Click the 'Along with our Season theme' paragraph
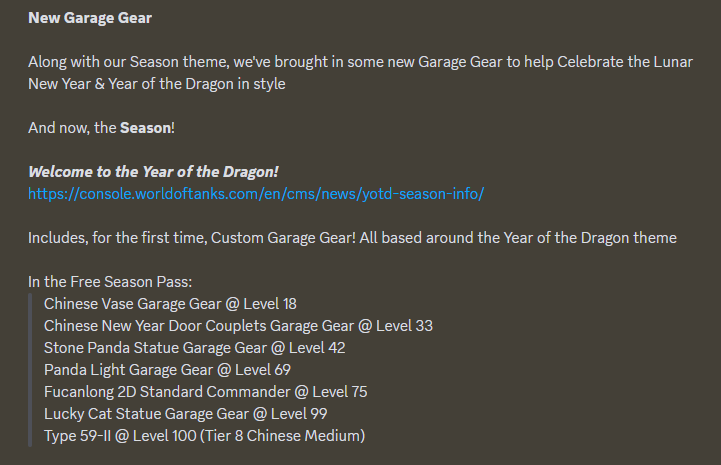This screenshot has width=721, height=465. pos(360,73)
